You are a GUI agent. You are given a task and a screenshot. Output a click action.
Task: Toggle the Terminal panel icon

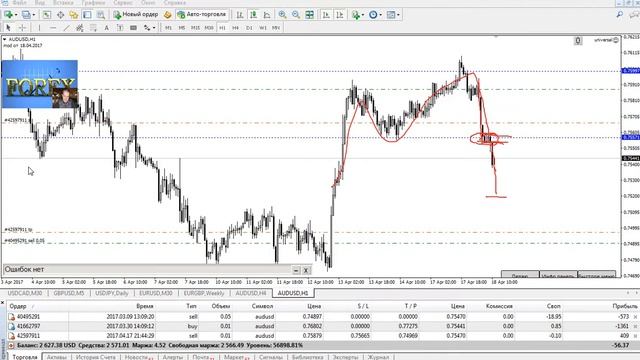[x=87, y=15]
